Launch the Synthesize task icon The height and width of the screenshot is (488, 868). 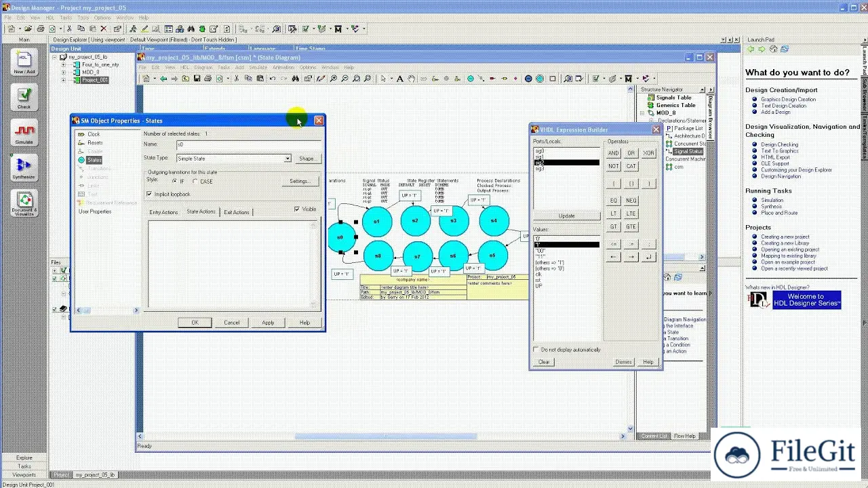(24, 168)
